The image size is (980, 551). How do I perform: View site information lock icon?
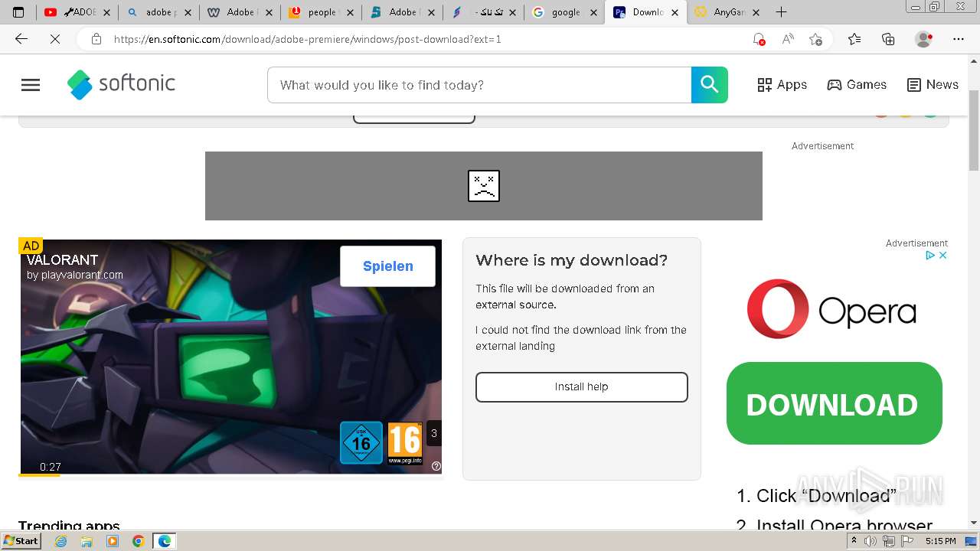pyautogui.click(x=96, y=39)
